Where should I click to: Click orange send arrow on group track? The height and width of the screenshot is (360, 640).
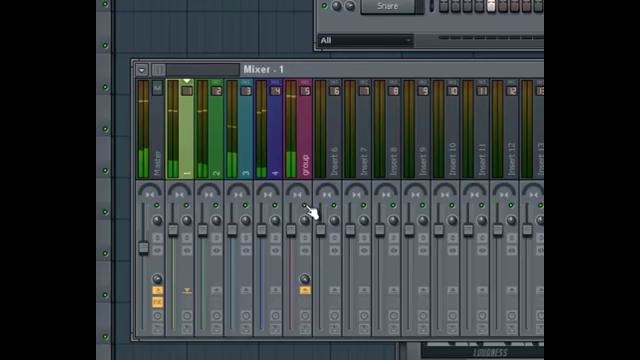[305, 290]
